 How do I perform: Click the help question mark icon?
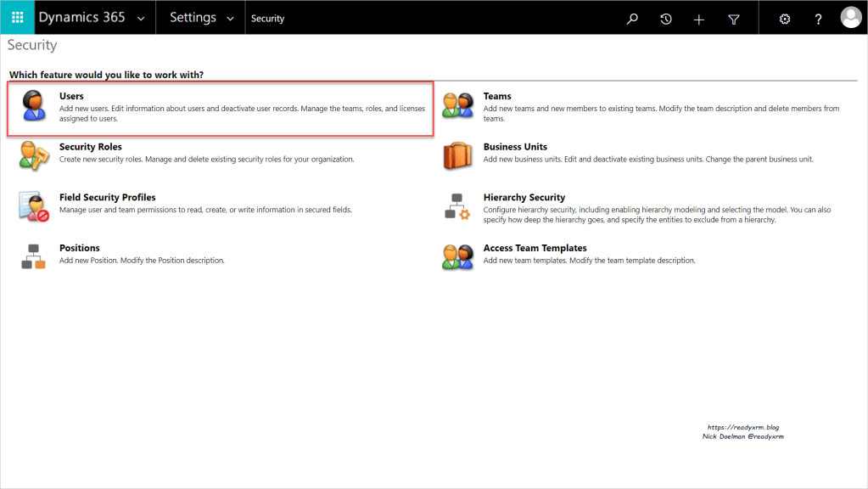point(818,19)
